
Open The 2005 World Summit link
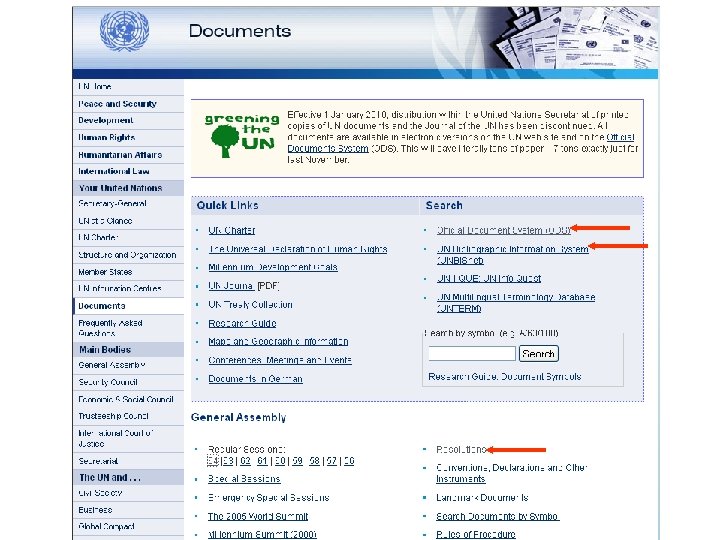pyautogui.click(x=258, y=516)
